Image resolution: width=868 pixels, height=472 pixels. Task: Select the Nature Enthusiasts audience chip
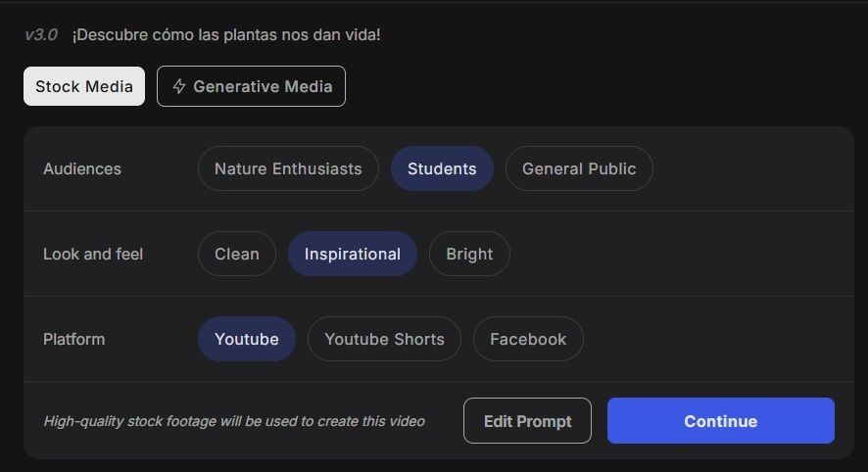[x=288, y=168]
